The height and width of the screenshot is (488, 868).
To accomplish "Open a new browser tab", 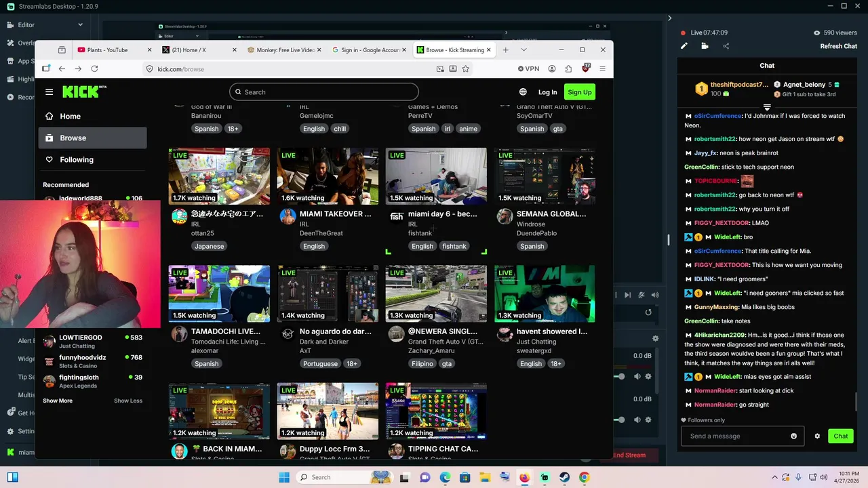I will (x=505, y=49).
